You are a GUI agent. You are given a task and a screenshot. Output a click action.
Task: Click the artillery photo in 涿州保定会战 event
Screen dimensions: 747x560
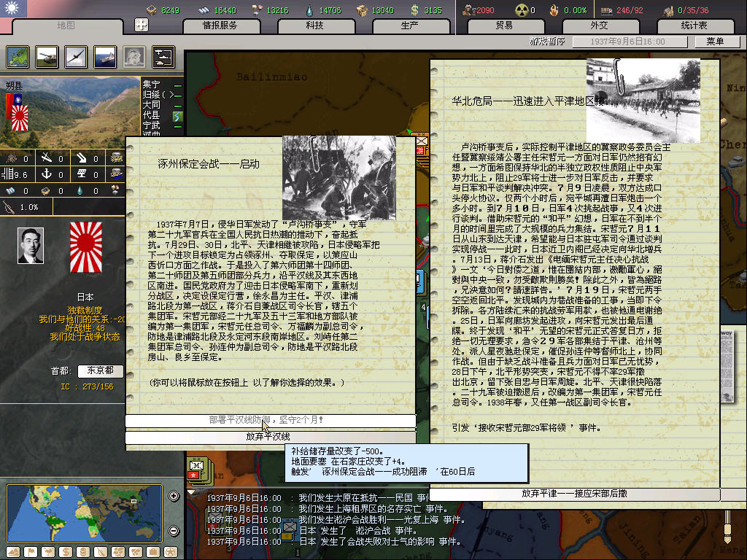[339, 178]
